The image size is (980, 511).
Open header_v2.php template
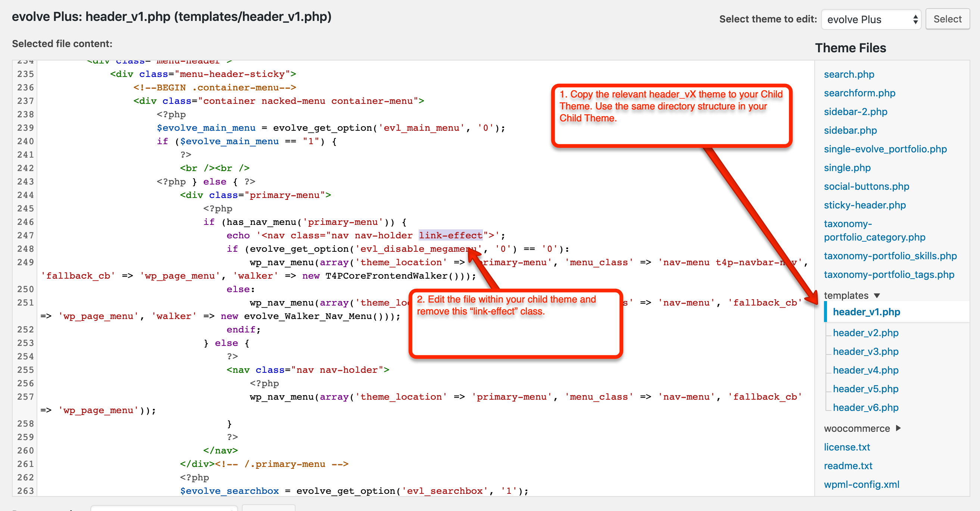(x=865, y=333)
